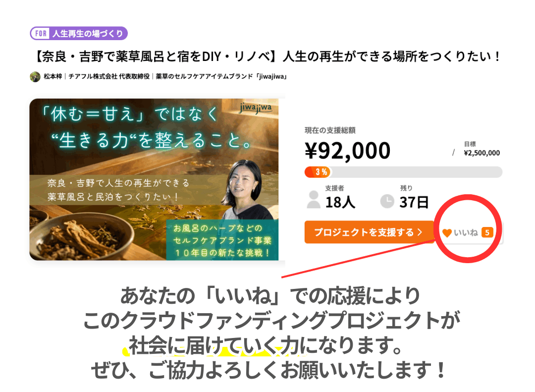The width and height of the screenshot is (535, 392).
Task: Click the arrow on the support button
Action: tap(420, 232)
